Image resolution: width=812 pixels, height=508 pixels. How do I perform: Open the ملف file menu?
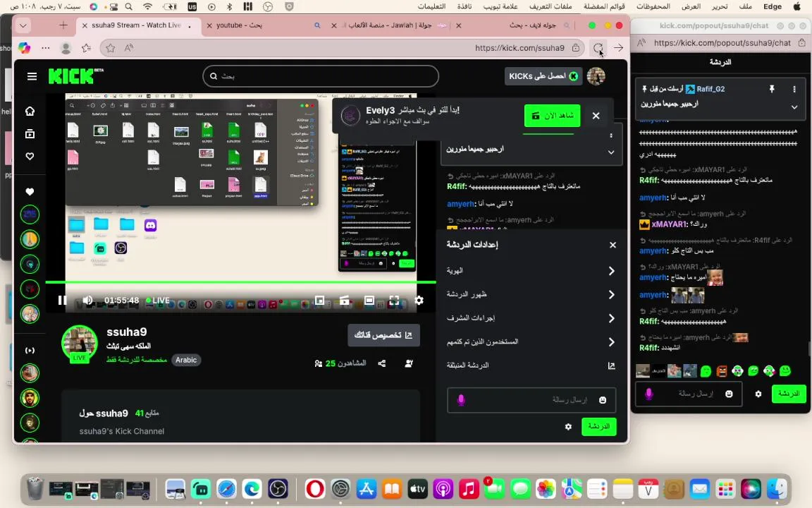click(x=746, y=6)
